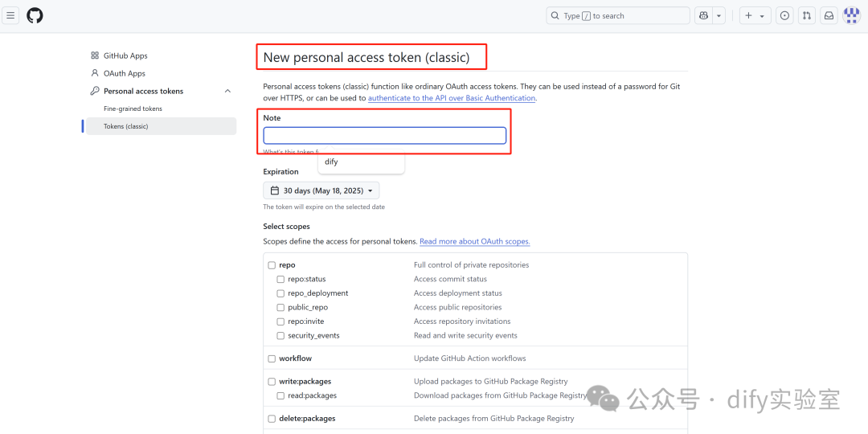
Task: Click the GitHub logo home icon
Action: (35, 15)
